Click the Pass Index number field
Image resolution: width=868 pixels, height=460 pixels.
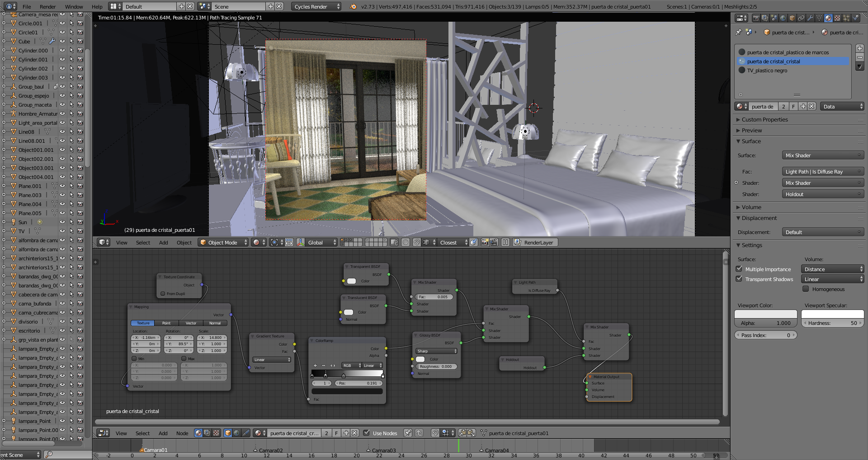point(765,335)
